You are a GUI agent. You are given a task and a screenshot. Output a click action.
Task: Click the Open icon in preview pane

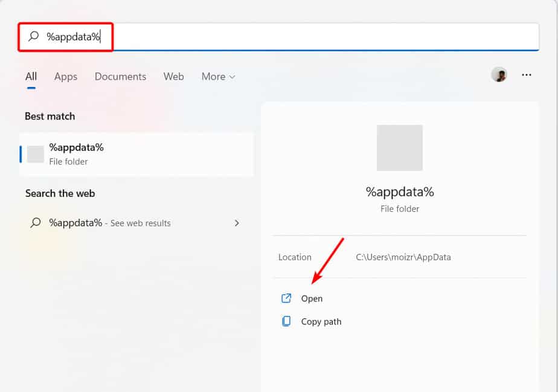tap(286, 298)
